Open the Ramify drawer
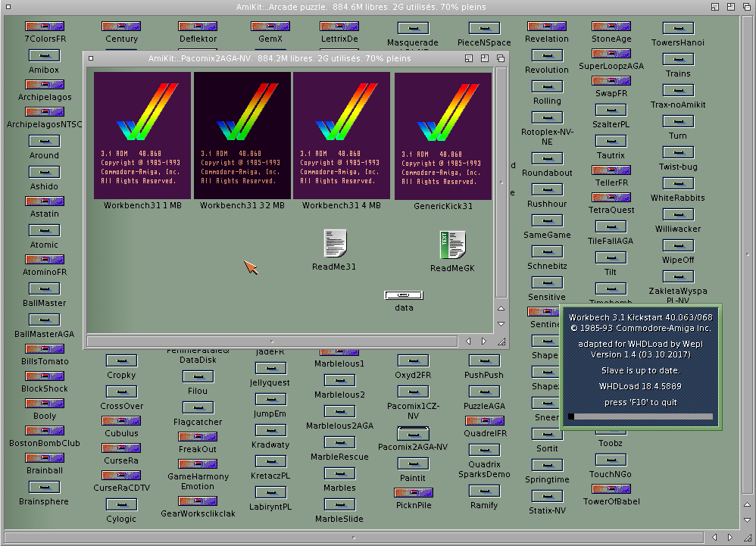 484,491
